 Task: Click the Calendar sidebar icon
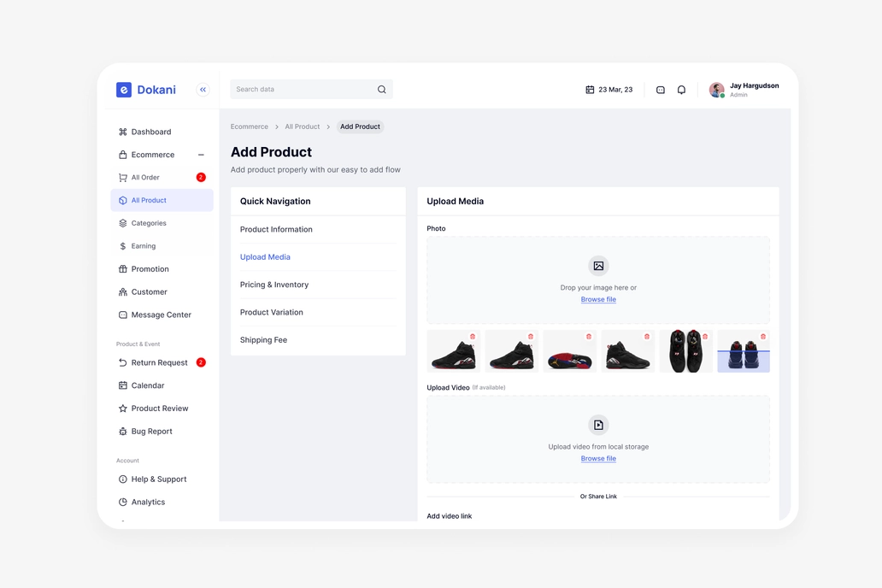pos(122,385)
